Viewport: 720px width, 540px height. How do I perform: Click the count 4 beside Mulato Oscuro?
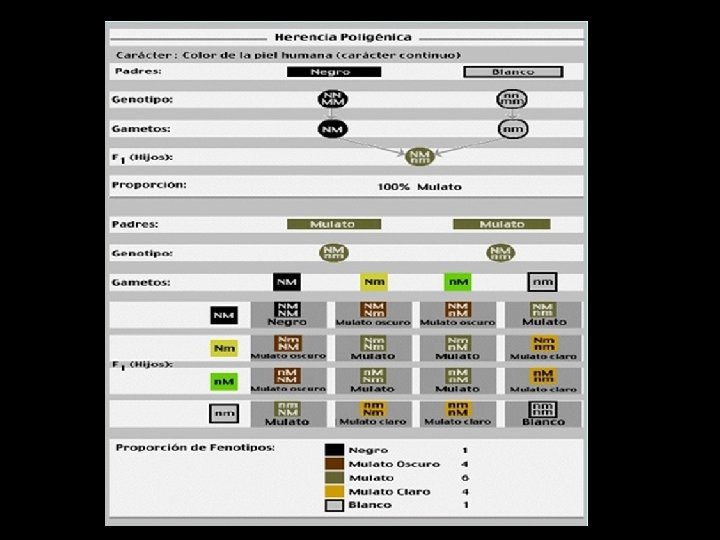465,464
